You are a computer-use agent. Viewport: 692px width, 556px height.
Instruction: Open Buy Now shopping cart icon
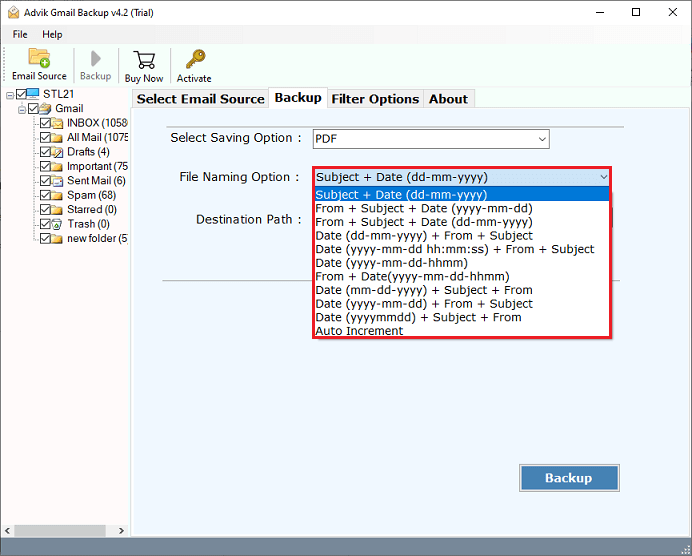click(x=144, y=60)
